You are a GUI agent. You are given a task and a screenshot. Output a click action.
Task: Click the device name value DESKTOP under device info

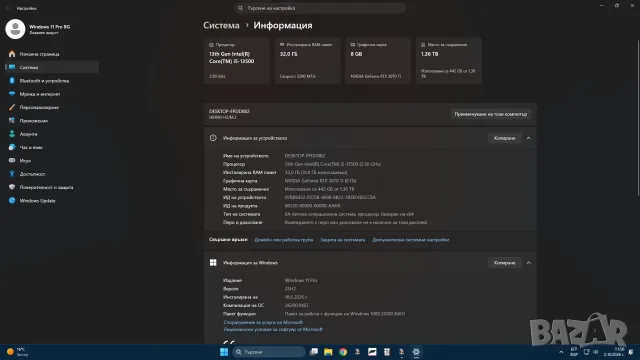click(305, 156)
